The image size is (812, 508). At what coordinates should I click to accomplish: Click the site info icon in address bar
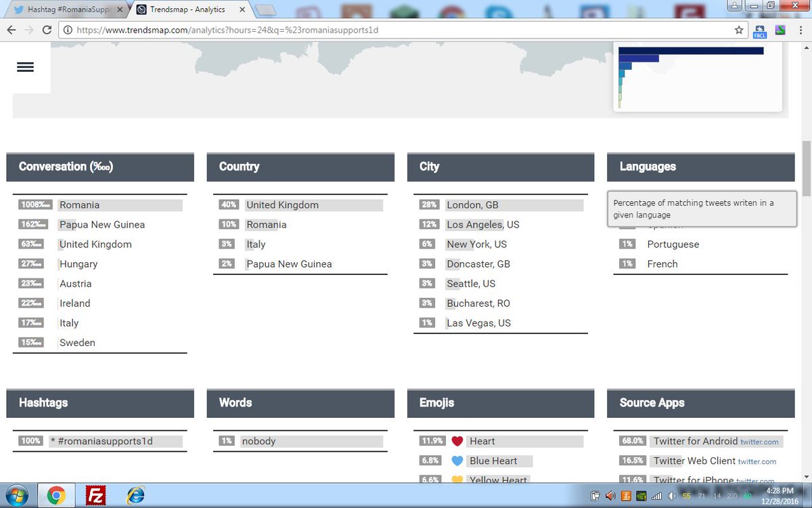(x=68, y=30)
